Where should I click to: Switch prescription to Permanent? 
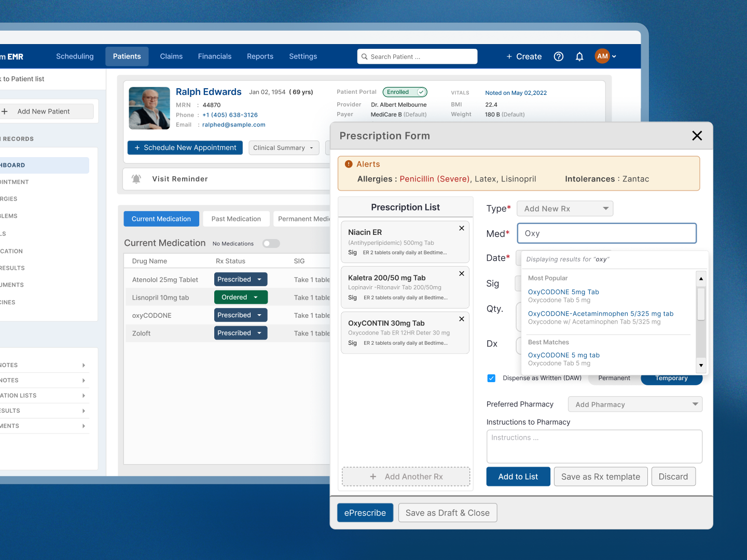tap(614, 378)
